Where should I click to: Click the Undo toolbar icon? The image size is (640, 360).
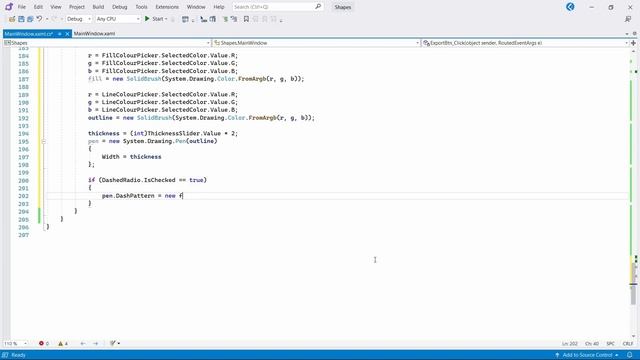[39, 19]
